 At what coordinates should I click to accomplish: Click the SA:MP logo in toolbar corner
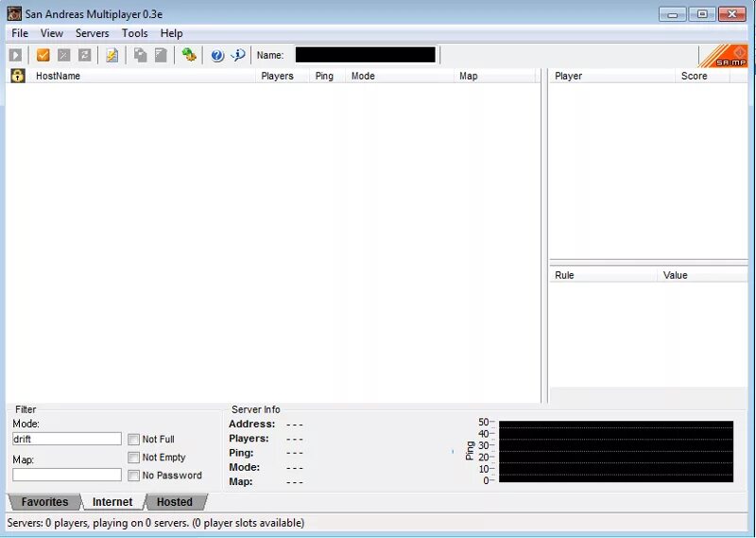(x=723, y=56)
